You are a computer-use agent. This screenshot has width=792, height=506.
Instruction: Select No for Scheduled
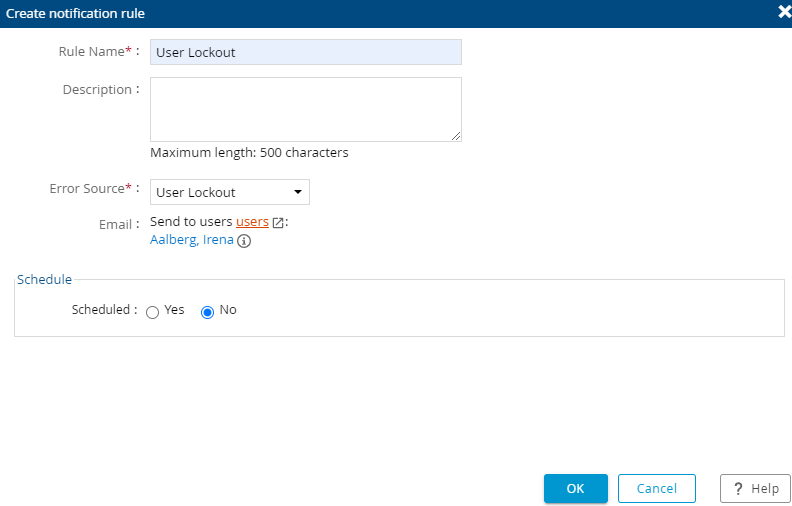coord(208,311)
